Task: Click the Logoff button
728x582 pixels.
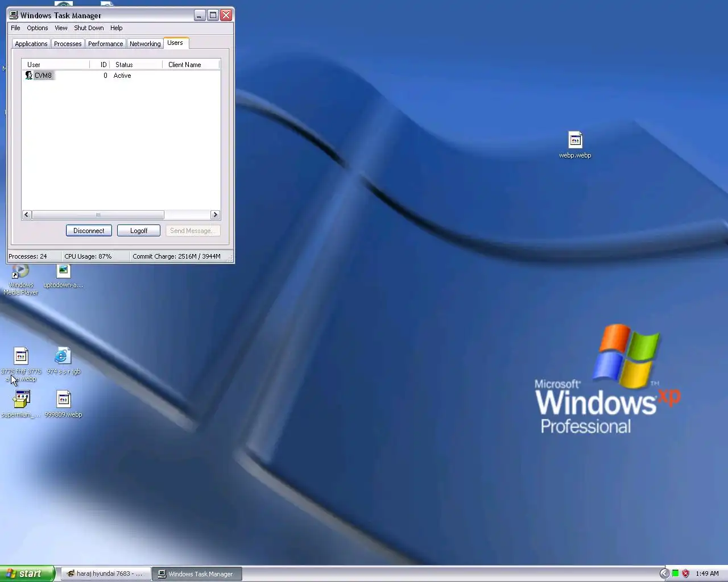Action: (138, 231)
